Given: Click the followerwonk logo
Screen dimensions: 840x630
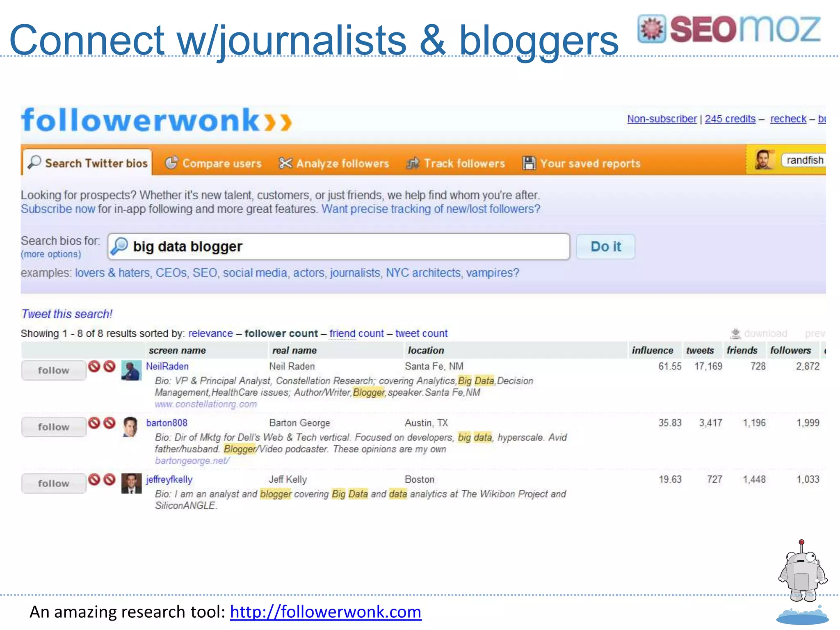Looking at the screenshot, I should tap(157, 120).
